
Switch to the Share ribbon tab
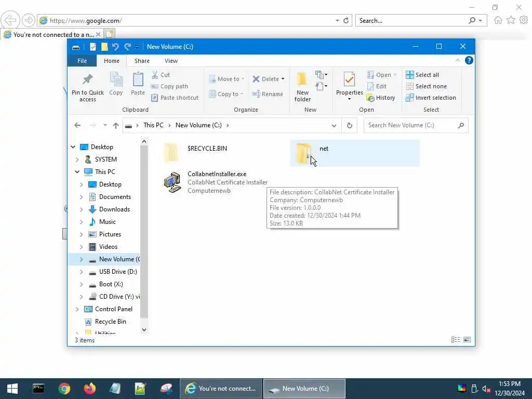[142, 61]
